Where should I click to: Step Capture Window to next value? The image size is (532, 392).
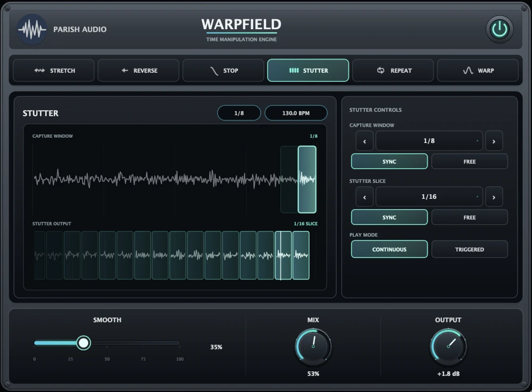[x=494, y=141]
